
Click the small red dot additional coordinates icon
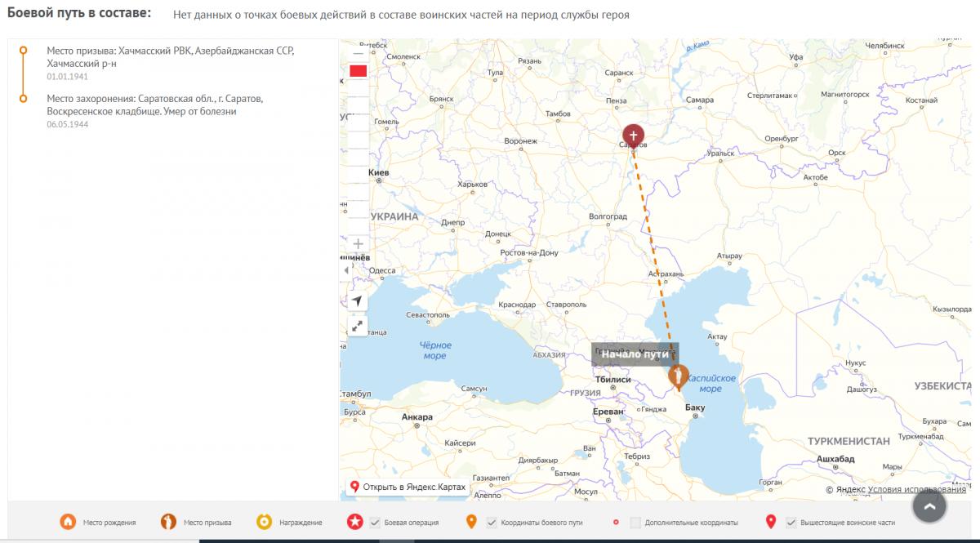click(x=615, y=523)
